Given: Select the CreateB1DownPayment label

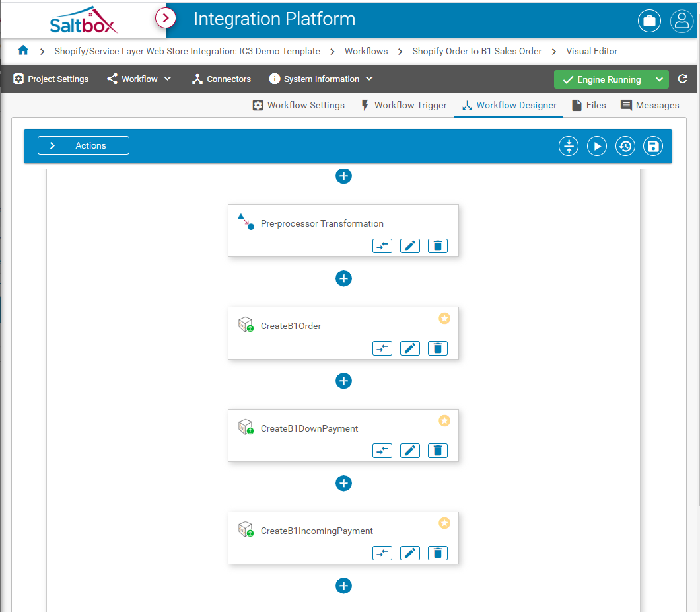Looking at the screenshot, I should [309, 428].
